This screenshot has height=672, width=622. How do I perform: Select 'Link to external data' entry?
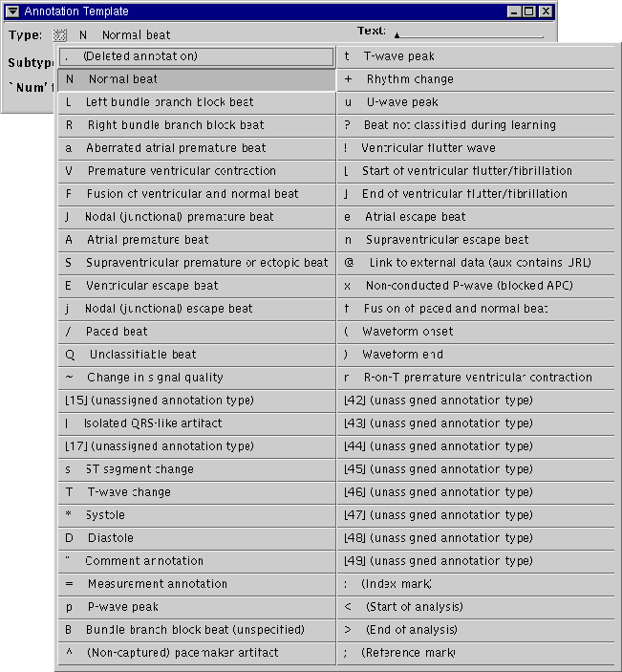(476, 263)
